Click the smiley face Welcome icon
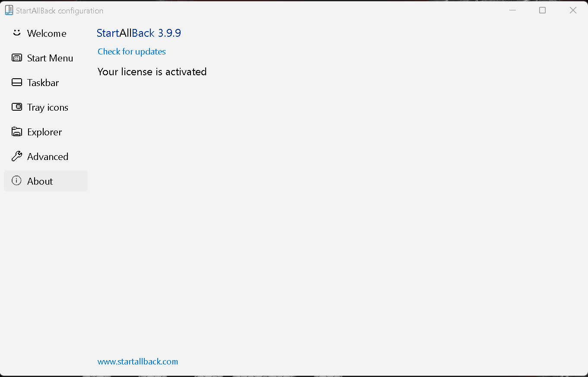588x377 pixels. 17,33
